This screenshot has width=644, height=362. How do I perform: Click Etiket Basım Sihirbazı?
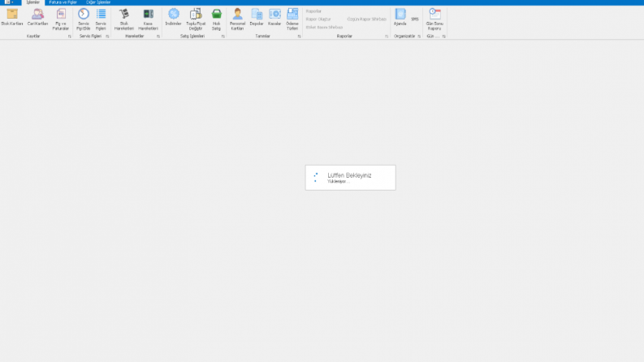[324, 27]
